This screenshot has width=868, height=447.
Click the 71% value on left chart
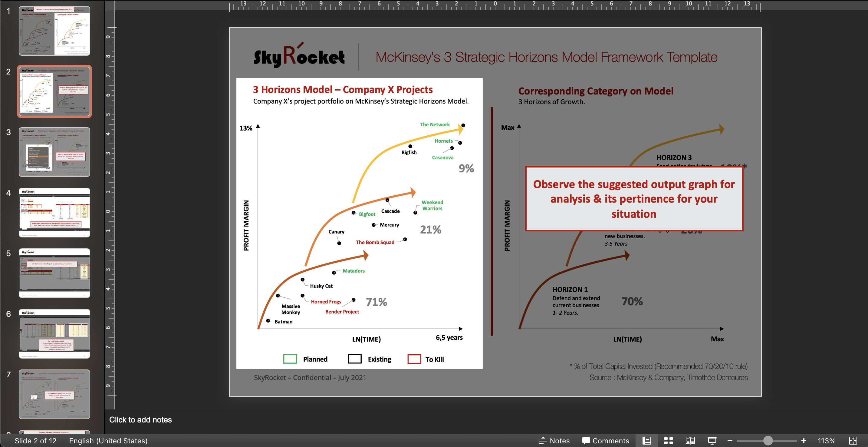[x=376, y=302]
